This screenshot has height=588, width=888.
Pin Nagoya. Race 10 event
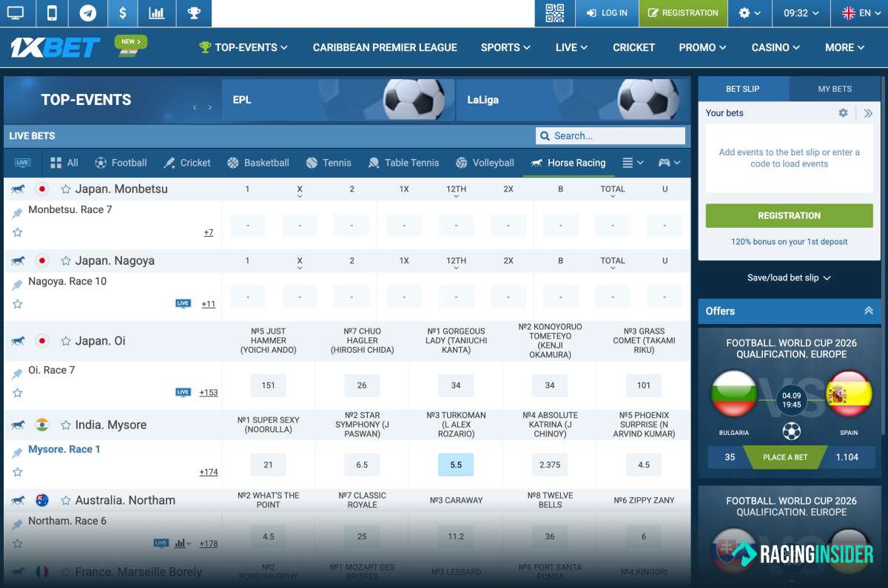17,285
